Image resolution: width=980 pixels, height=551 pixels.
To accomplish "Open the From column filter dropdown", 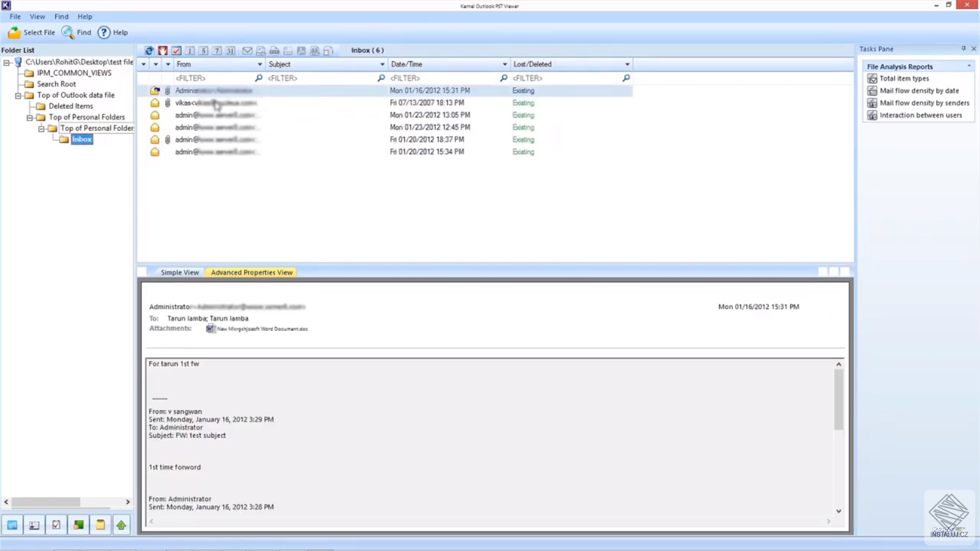I will [260, 64].
